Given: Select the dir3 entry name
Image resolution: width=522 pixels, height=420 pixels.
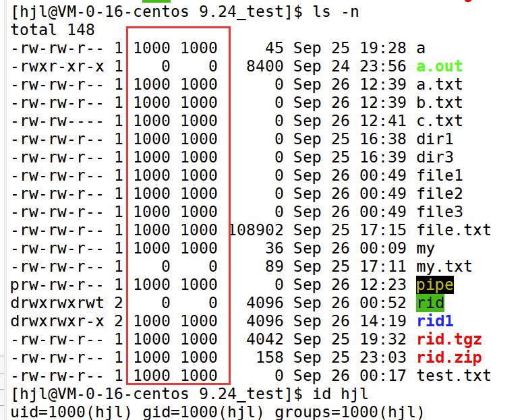Looking at the screenshot, I should coord(435,157).
